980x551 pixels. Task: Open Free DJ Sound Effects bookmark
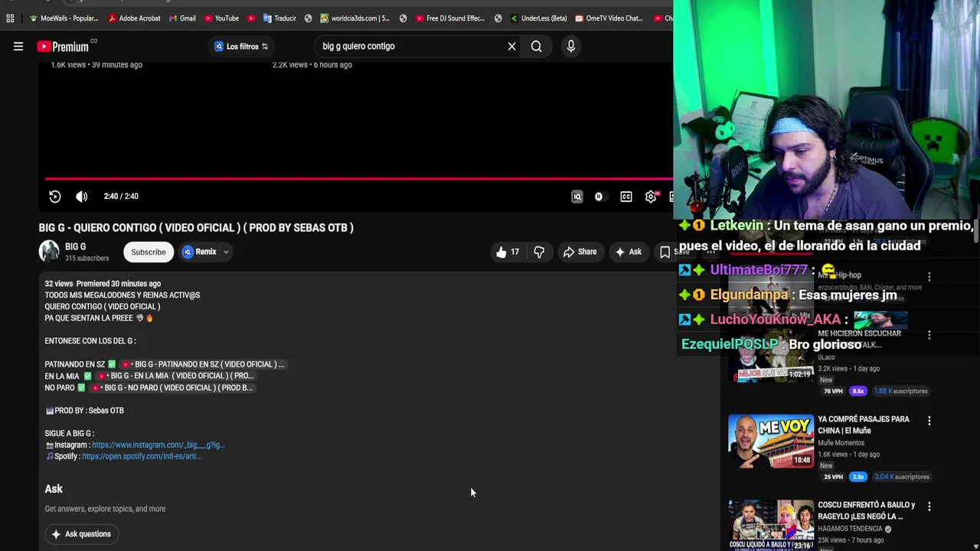[449, 18]
